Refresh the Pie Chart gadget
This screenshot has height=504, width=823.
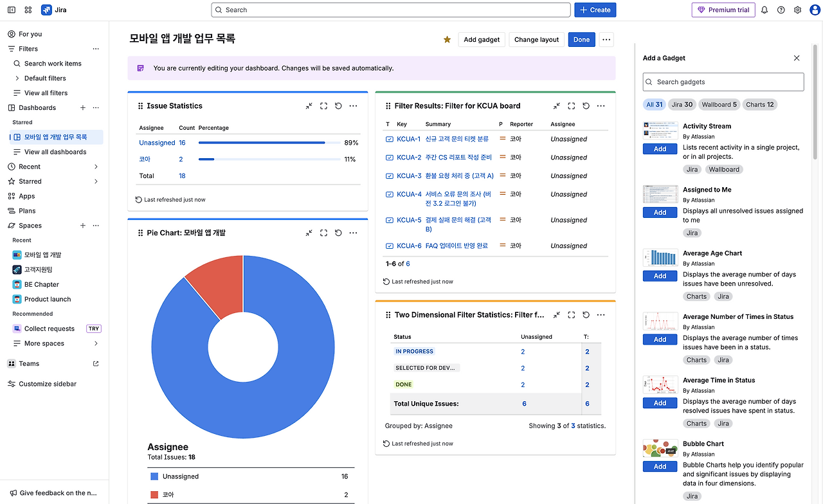click(338, 233)
